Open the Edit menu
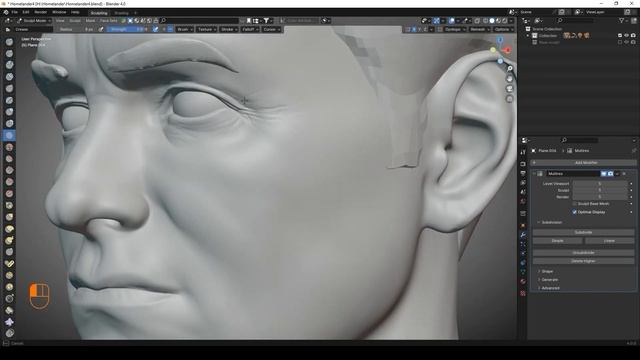 [x=26, y=12]
